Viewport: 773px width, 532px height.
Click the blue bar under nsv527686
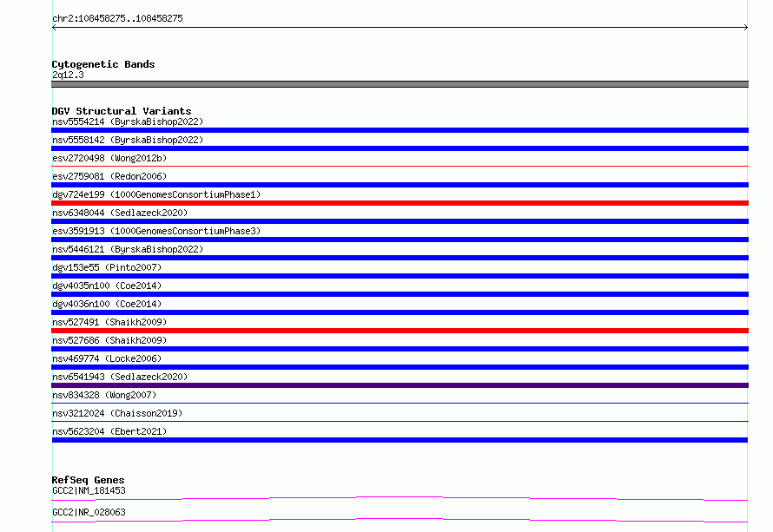click(400, 349)
